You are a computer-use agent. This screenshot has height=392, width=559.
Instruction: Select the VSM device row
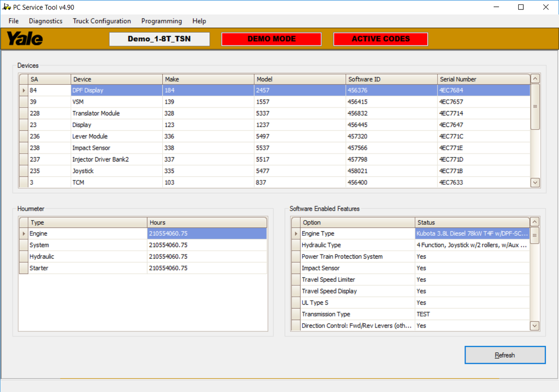[274, 101]
